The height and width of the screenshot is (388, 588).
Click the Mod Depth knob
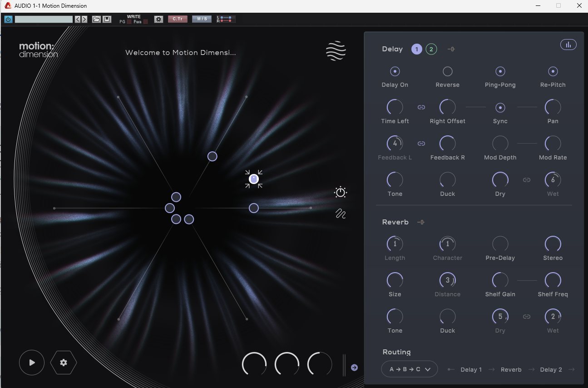pos(500,144)
